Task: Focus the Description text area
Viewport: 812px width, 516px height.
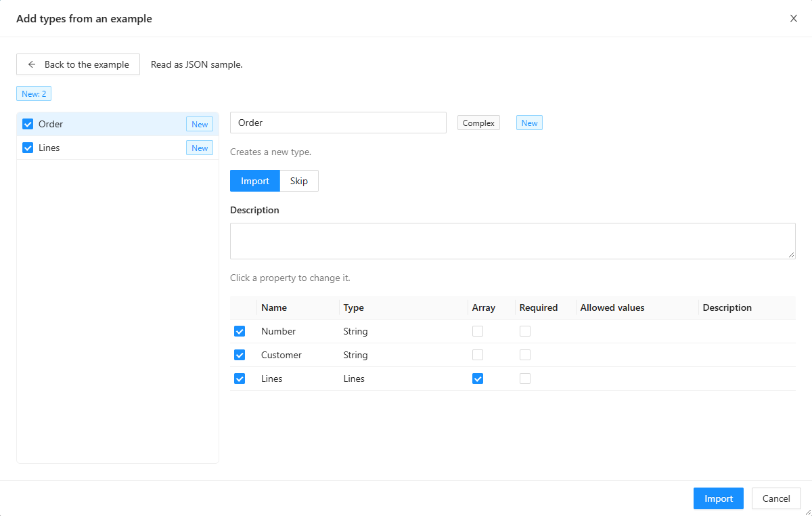Action: tap(513, 241)
